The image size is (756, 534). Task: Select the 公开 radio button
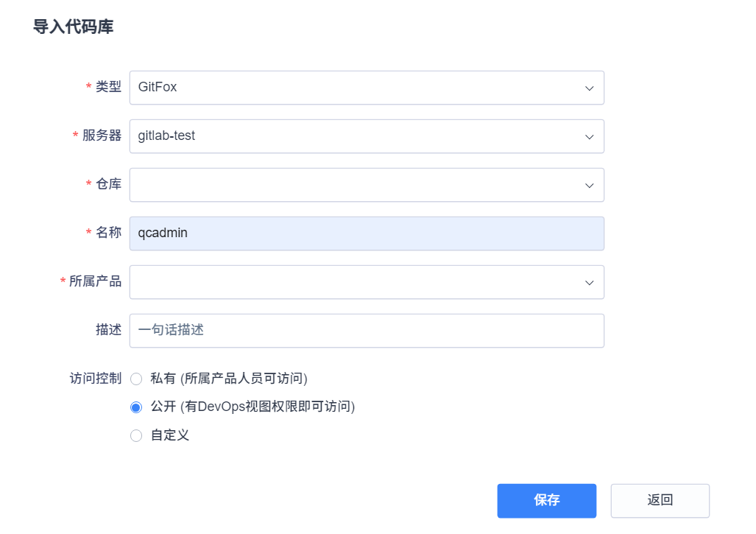(136, 407)
